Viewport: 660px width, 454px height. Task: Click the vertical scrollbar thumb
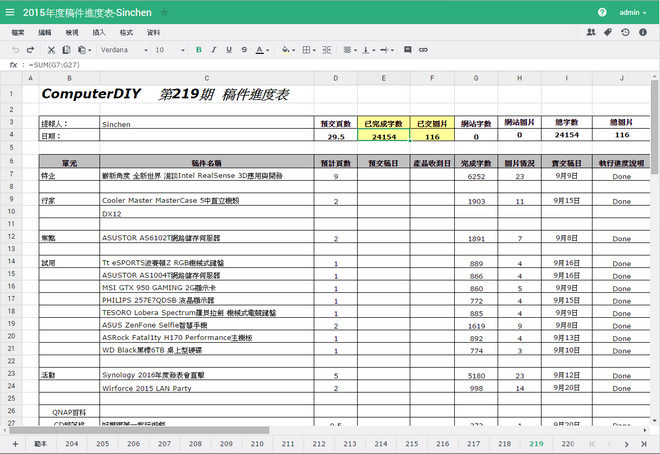tap(654, 127)
